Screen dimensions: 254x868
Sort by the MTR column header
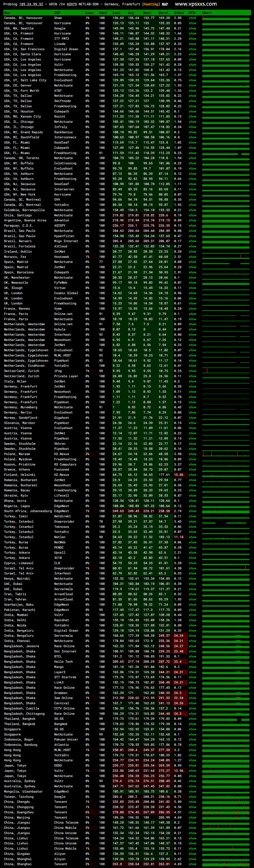[192, 13]
